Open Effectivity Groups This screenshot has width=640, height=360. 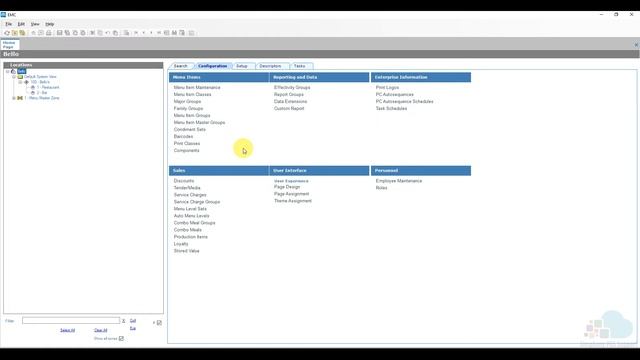292,87
